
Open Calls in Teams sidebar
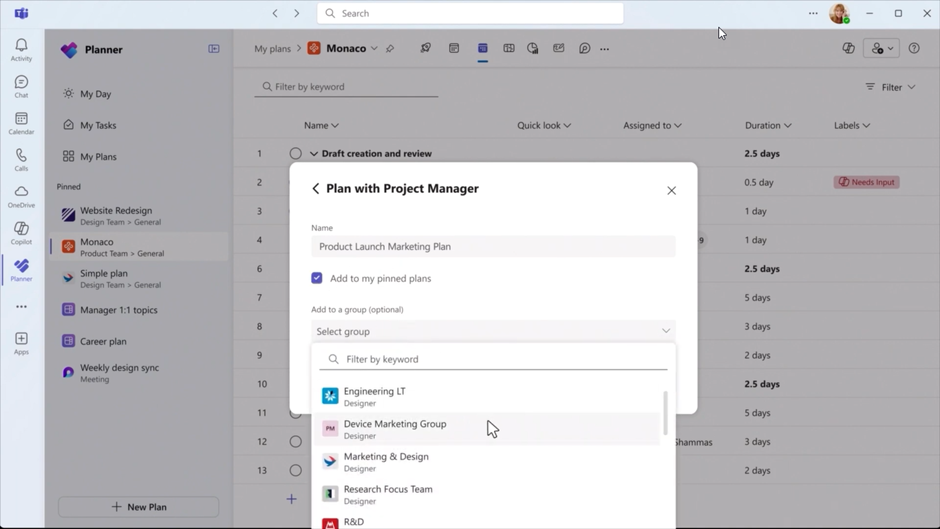[21, 160]
